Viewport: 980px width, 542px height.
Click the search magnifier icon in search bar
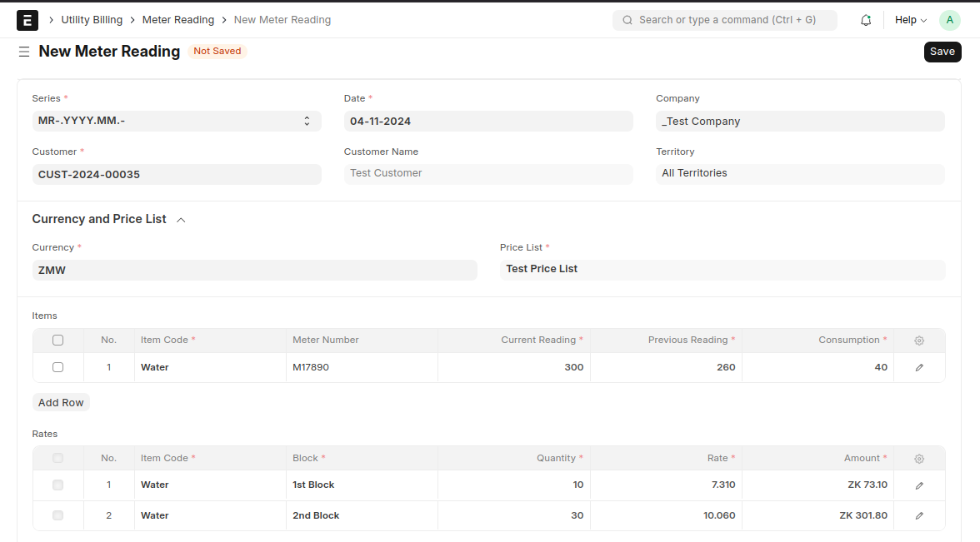(x=627, y=20)
